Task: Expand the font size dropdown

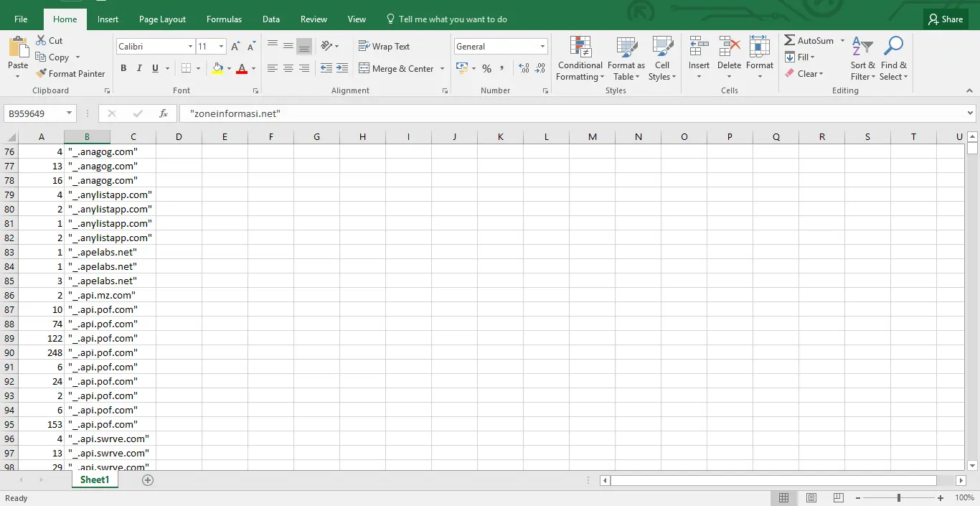Action: [x=221, y=47]
